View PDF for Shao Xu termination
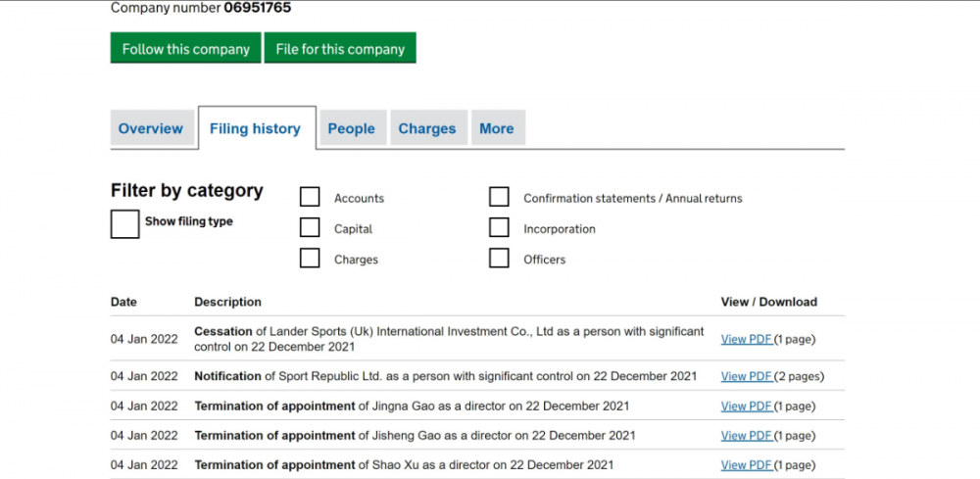The image size is (980, 479). tap(747, 465)
